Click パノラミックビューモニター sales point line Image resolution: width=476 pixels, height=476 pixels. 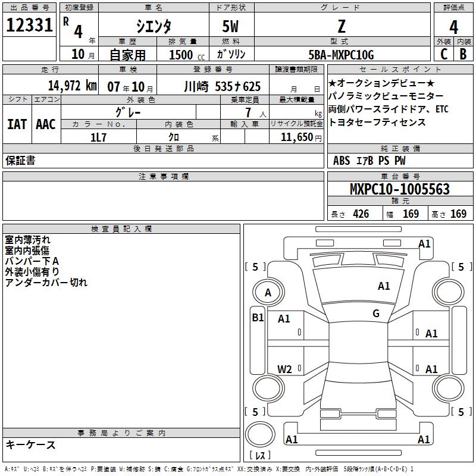[x=386, y=96]
